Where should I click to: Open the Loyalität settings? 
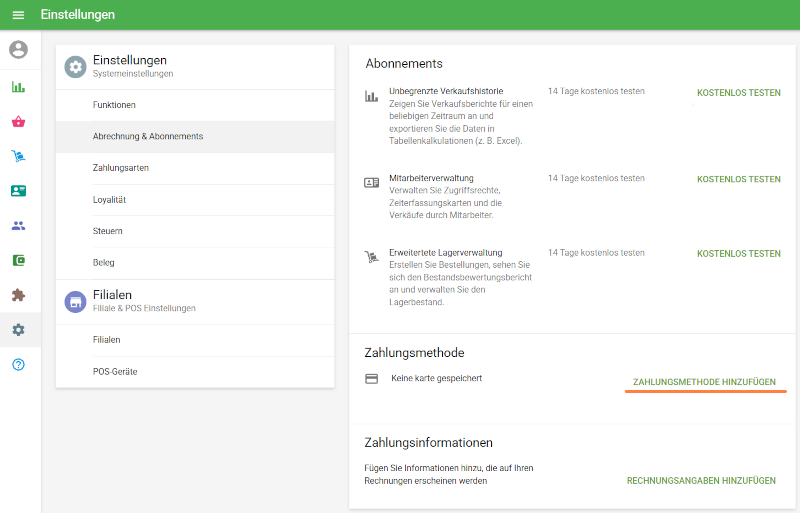195,200
